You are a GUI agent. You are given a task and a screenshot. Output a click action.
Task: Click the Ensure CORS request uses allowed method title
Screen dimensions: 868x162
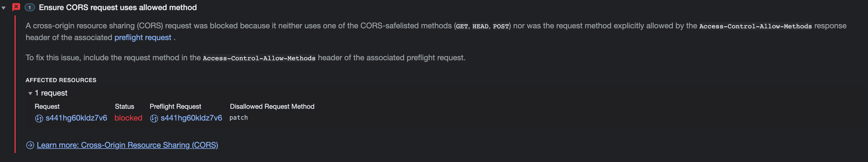click(x=118, y=7)
